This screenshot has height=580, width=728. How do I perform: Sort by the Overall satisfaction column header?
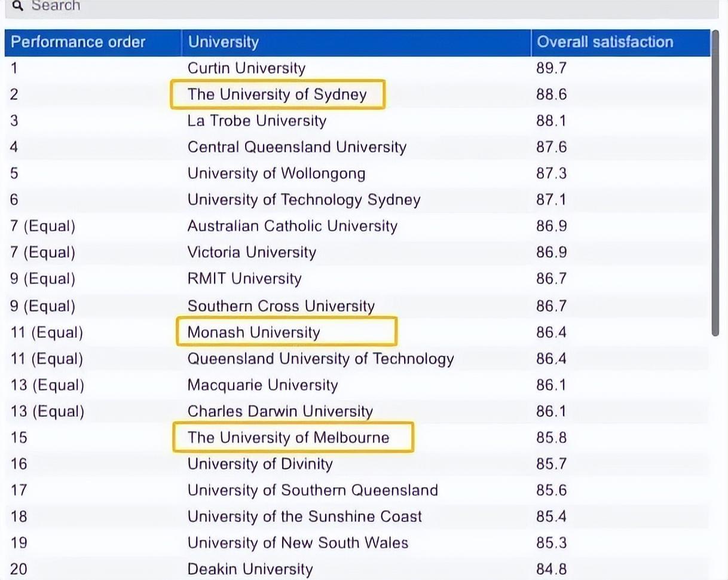coord(620,42)
